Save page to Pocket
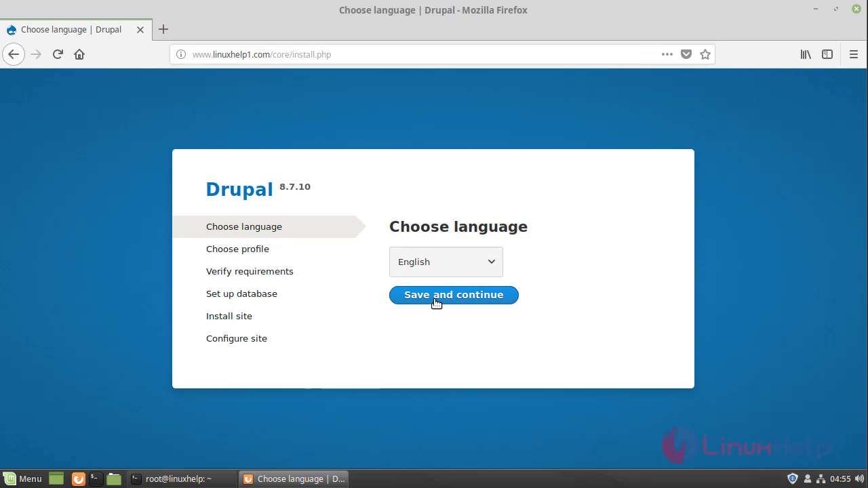The width and height of the screenshot is (868, 488). click(x=686, y=54)
